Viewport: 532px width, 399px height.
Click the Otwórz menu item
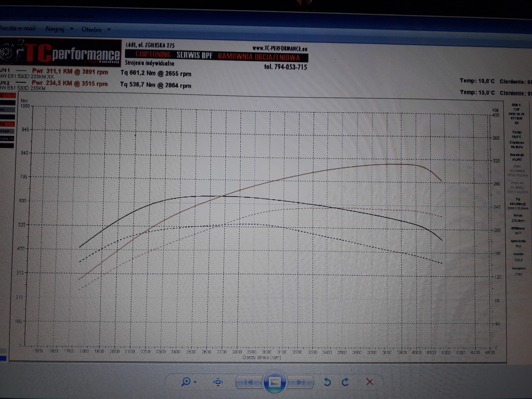[91, 30]
